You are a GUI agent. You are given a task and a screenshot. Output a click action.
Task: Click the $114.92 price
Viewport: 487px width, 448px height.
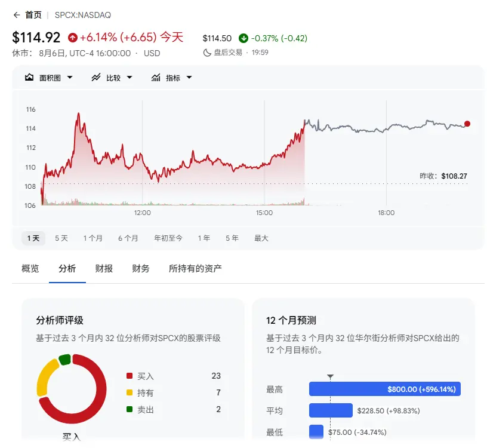coord(36,38)
